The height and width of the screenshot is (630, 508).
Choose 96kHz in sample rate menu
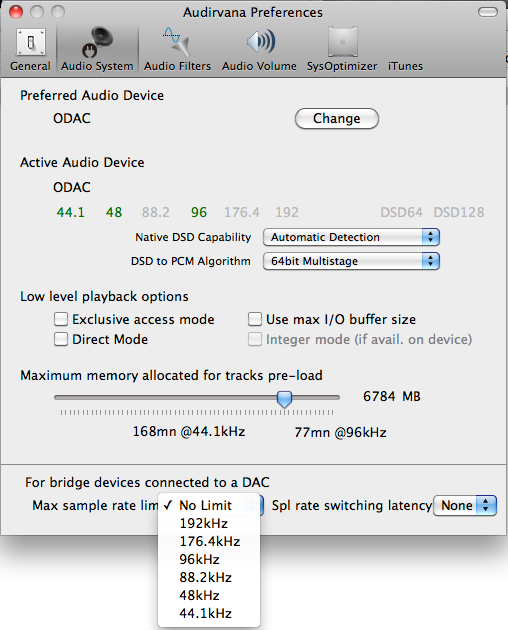[x=209, y=559]
